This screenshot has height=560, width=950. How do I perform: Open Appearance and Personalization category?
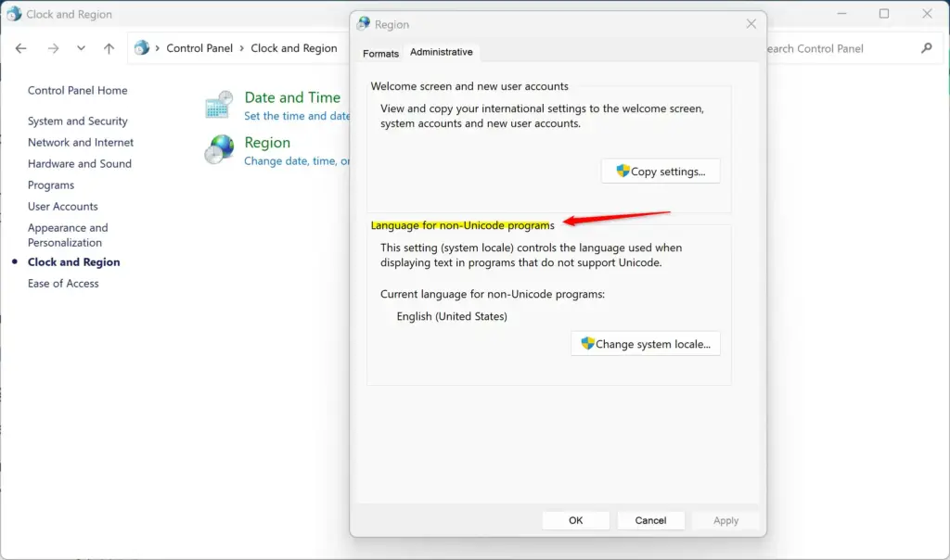68,235
